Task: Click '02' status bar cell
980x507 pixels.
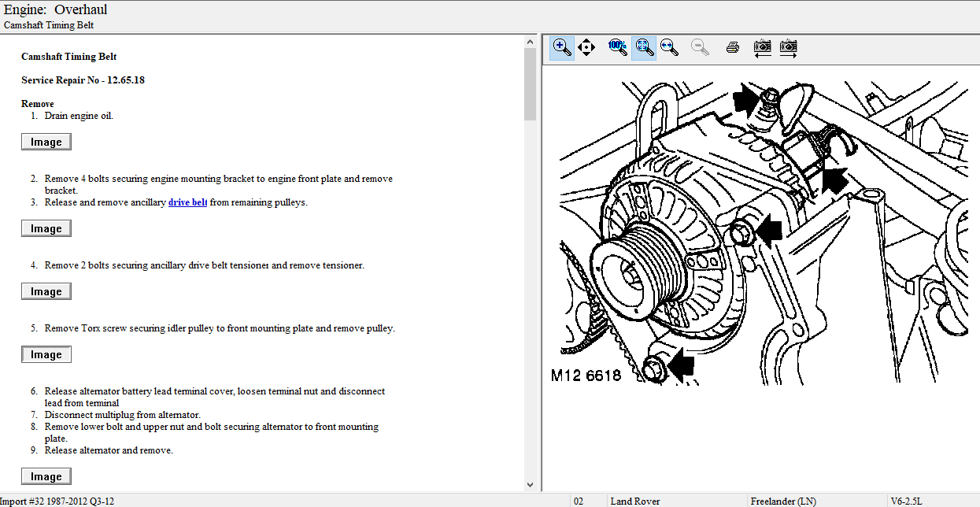Action: [x=579, y=501]
